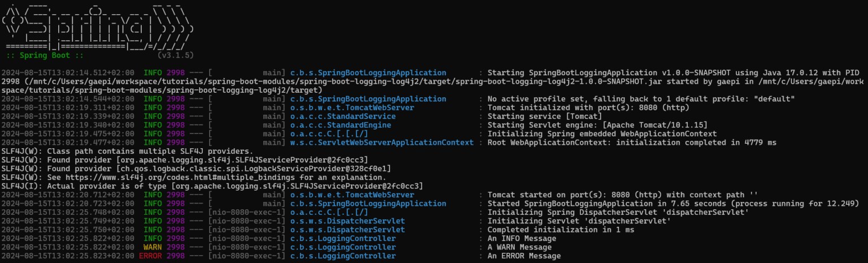Select the 'An INFO Message' log text
868x263 pixels.
(x=522, y=238)
